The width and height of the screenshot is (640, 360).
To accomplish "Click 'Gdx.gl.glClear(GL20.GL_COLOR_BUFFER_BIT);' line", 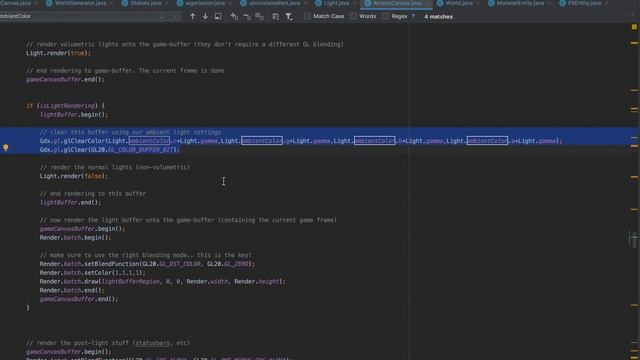I will coord(109,150).
